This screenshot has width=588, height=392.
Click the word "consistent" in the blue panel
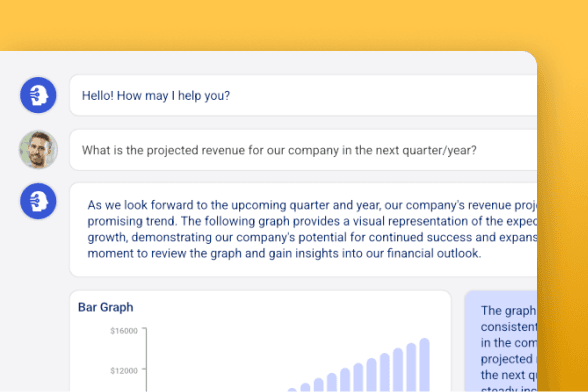[508, 327]
